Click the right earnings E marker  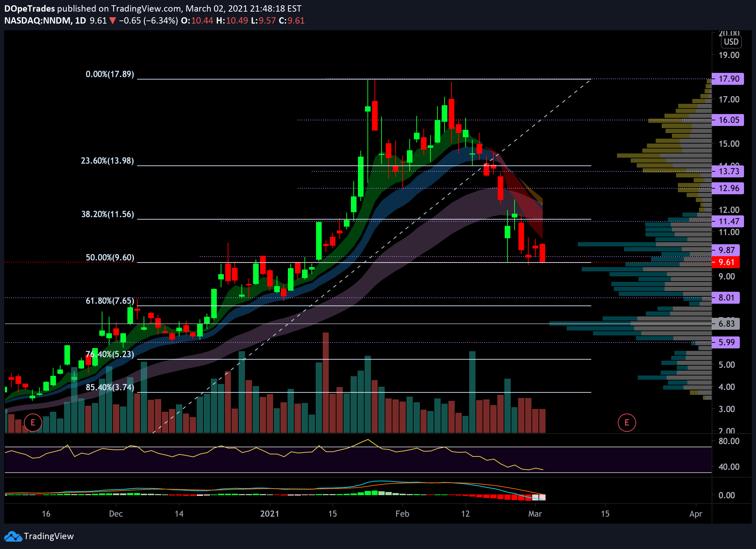tap(627, 422)
